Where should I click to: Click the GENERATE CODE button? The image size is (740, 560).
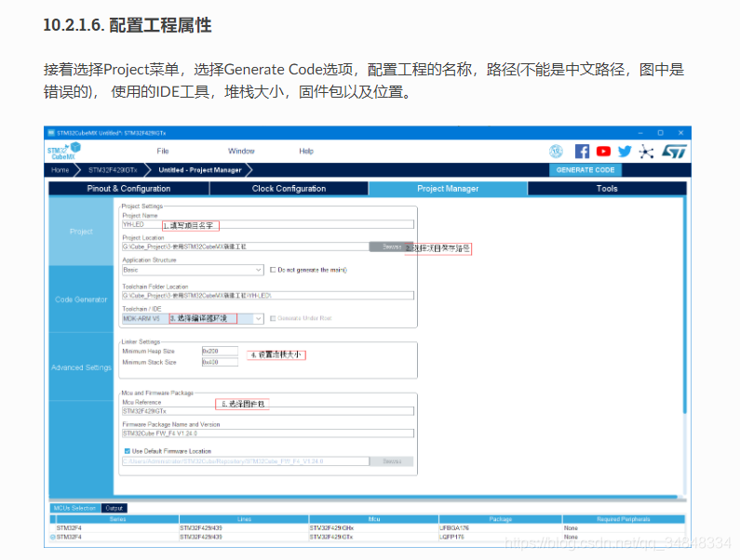(585, 170)
